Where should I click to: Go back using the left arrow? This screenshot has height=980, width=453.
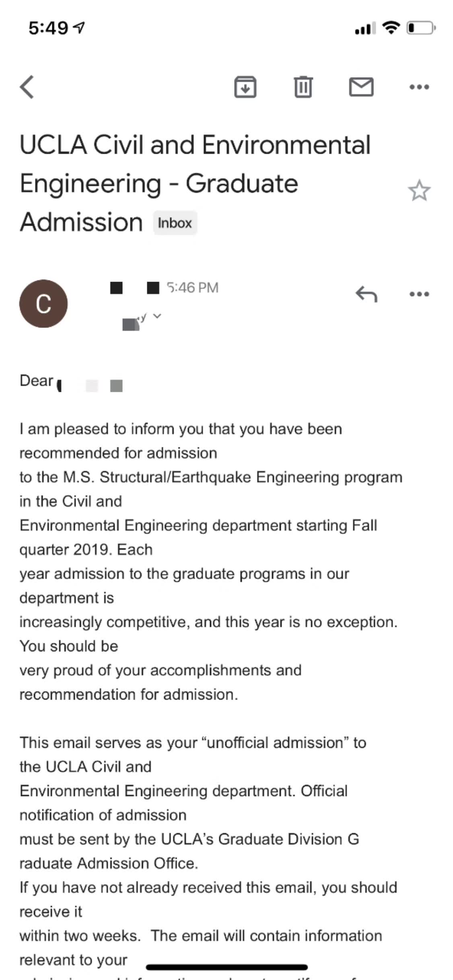point(27,87)
